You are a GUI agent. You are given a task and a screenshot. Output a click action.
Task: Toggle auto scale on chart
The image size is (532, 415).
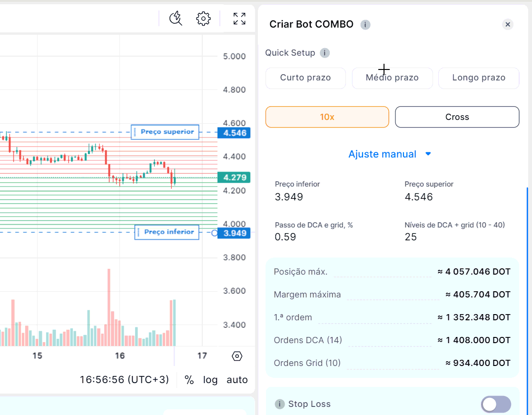[237, 380]
